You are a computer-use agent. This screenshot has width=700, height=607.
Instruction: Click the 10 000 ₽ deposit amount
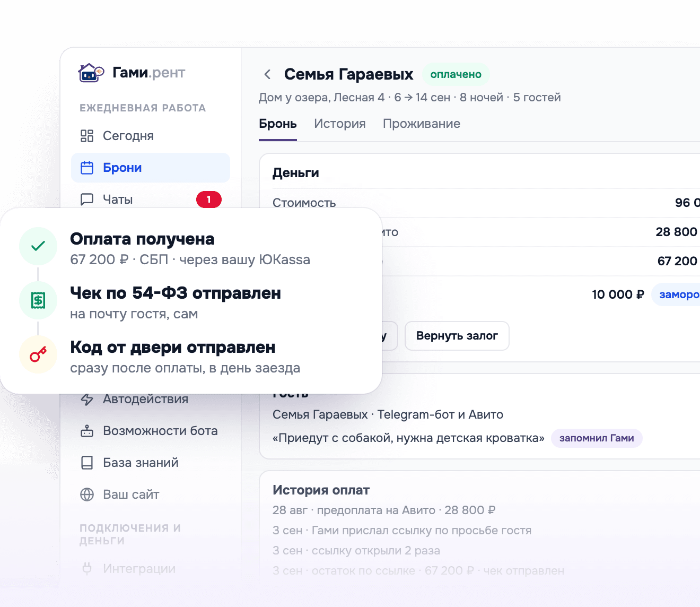(x=618, y=294)
